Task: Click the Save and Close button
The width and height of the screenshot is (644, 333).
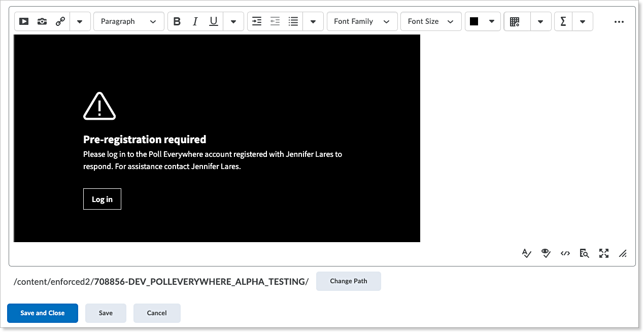Action: click(x=43, y=313)
